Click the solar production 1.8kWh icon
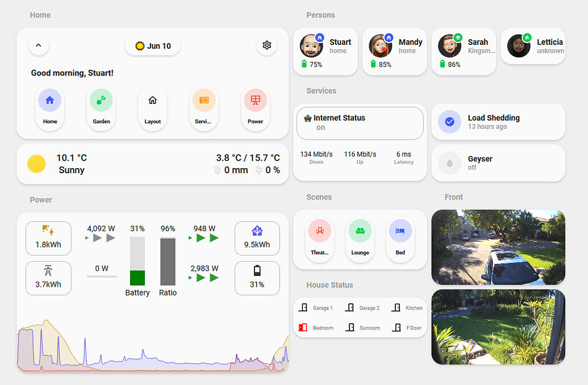The width and height of the screenshot is (588, 385). [x=48, y=238]
